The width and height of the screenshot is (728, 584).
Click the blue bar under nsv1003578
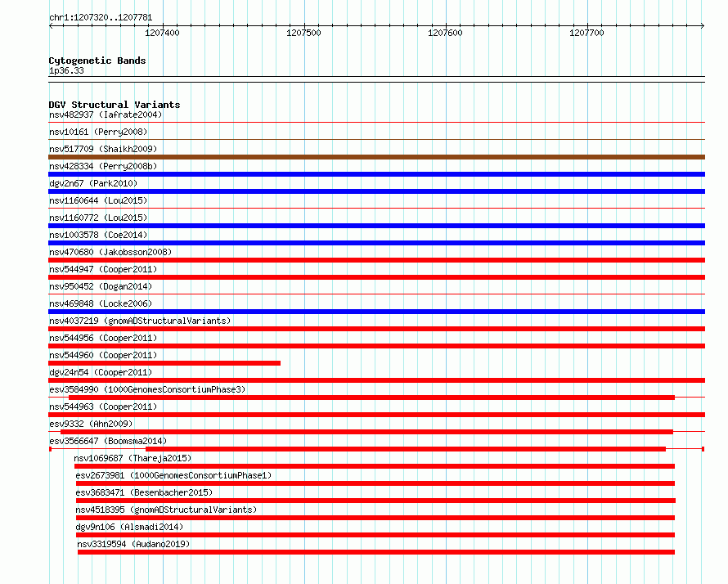pyautogui.click(x=376, y=243)
